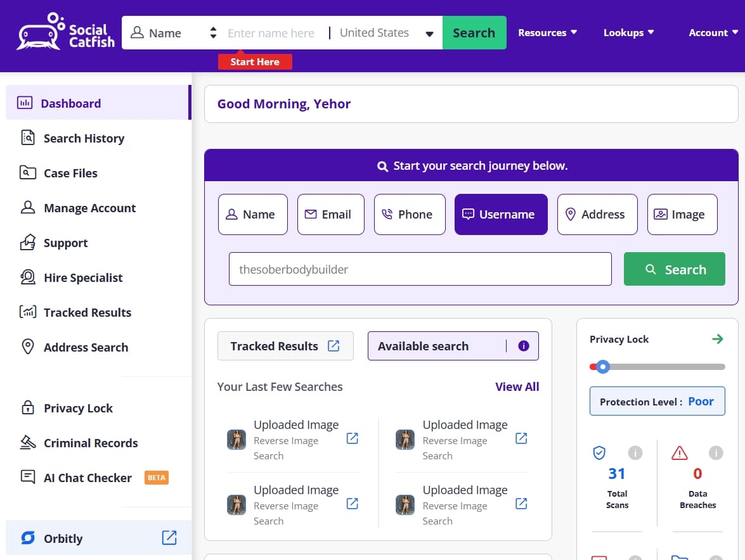Click the AI Chat Checker icon
Image resolution: width=745 pixels, height=560 pixels.
27,476
